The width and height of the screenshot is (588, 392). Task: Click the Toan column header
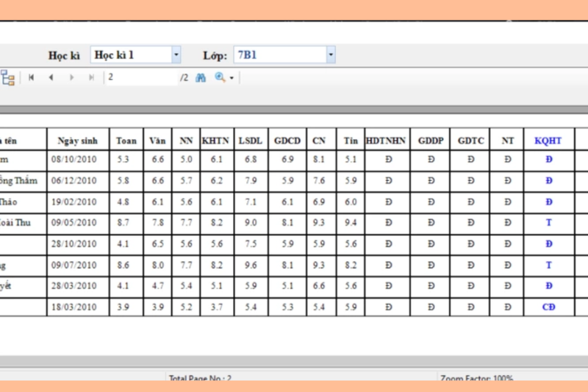click(126, 140)
